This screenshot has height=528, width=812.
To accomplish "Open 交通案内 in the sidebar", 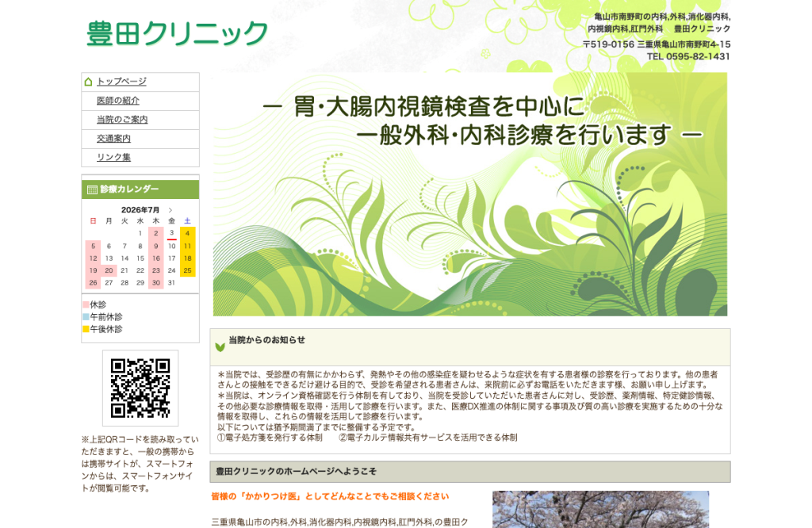I will point(113,139).
